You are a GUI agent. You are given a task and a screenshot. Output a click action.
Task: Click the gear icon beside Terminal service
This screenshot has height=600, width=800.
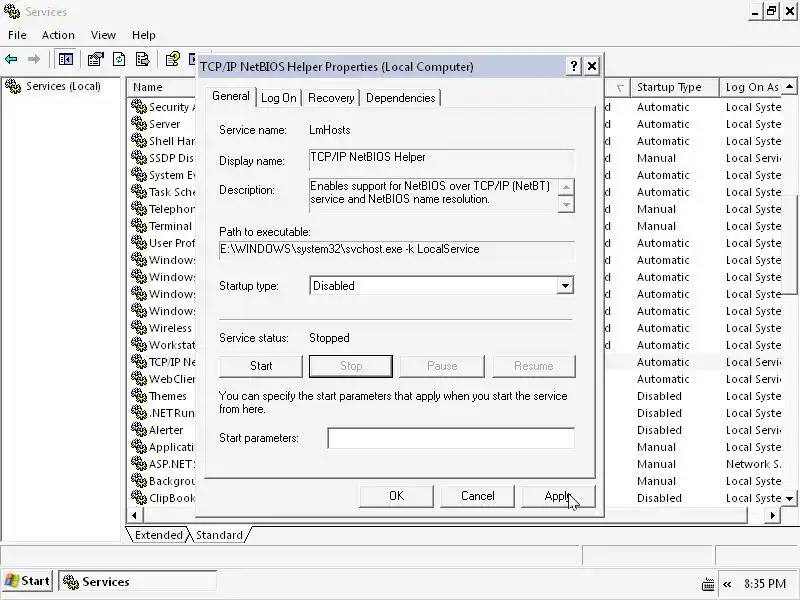click(x=139, y=226)
